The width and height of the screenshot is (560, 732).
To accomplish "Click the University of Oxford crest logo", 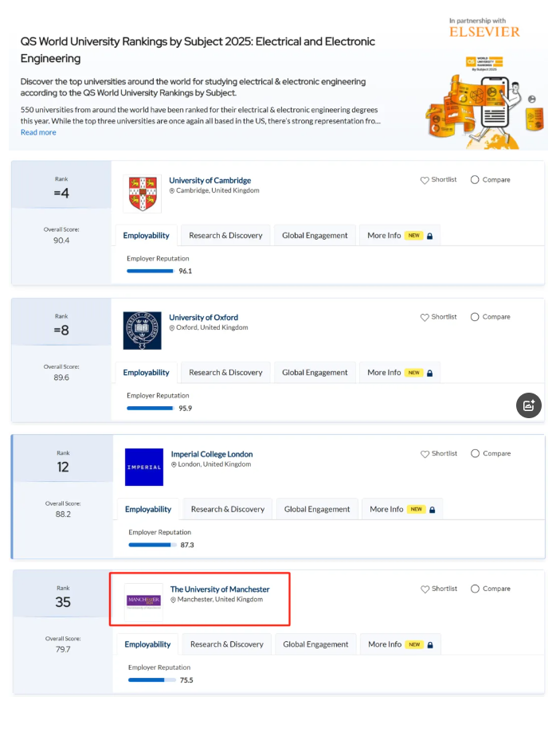I will coord(143,331).
